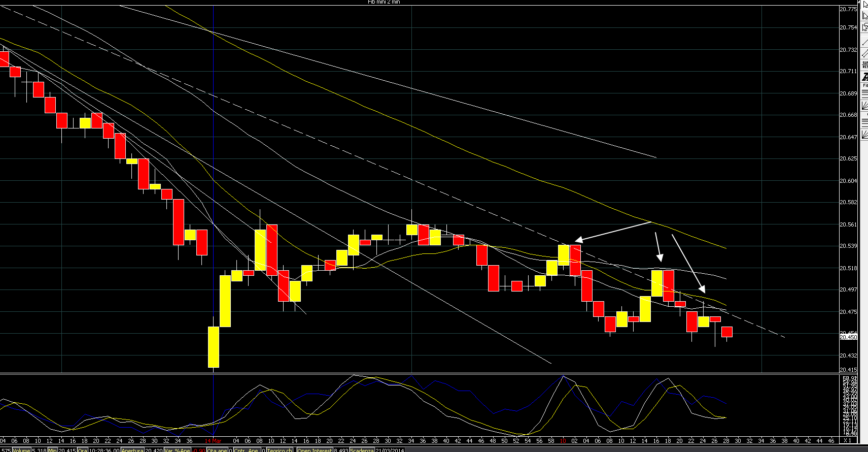Click the 20.539 price axis label
This screenshot has height=452, width=868.
point(848,246)
